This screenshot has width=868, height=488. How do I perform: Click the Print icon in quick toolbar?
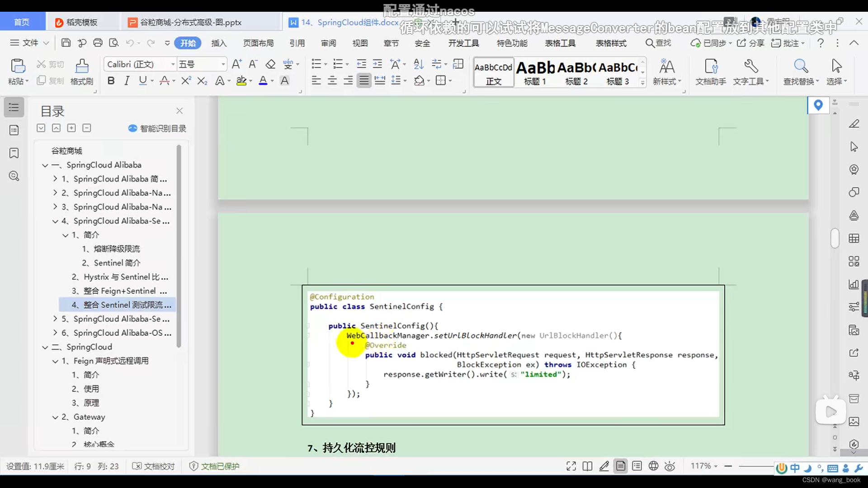pyautogui.click(x=98, y=43)
